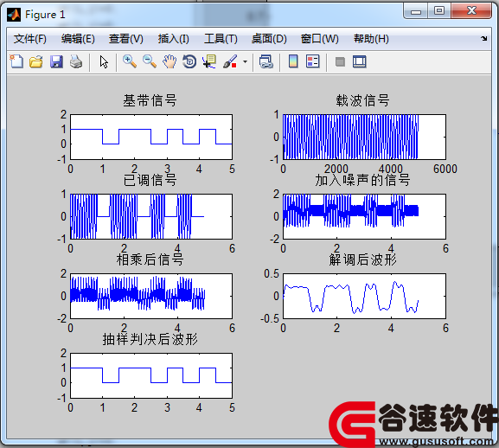Activate the Zoom In magnifier tool
The height and width of the screenshot is (448, 499).
[x=130, y=61]
